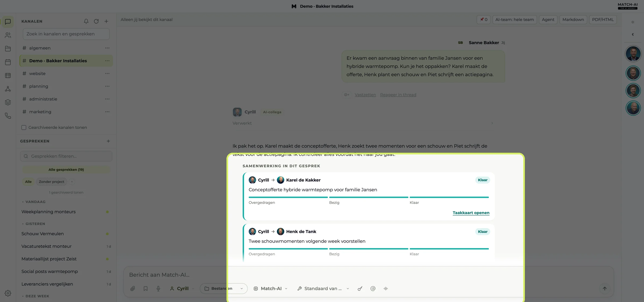This screenshot has height=302, width=644.
Task: Refresh the Kanalen channel list
Action: [x=96, y=21]
